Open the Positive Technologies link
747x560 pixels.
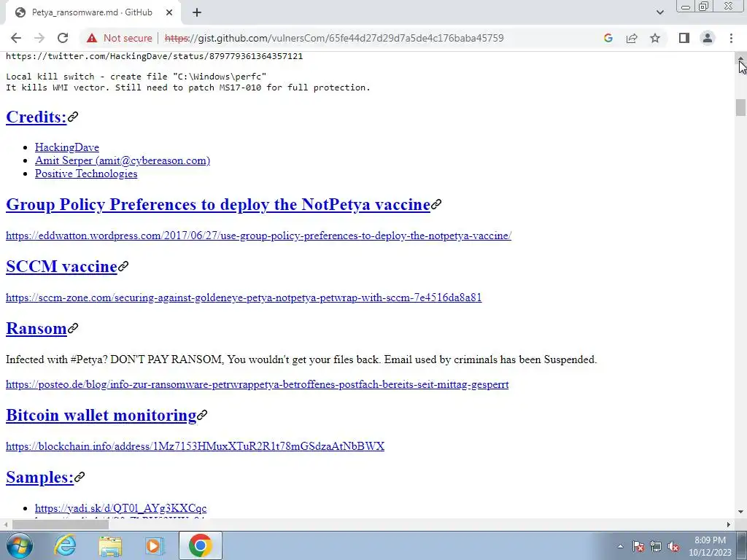click(86, 174)
